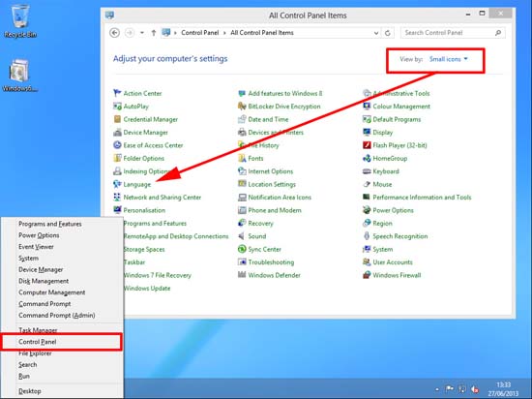Viewport: 532px width, 399px height.
Task: Click the Date and Time icon
Action: (242, 119)
